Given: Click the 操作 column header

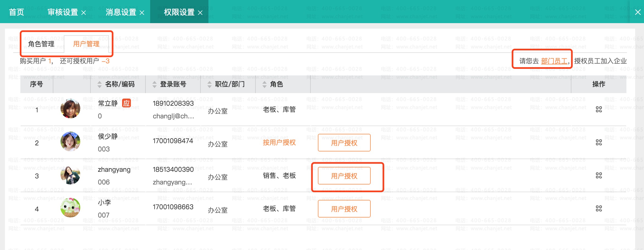Looking at the screenshot, I should [599, 84].
